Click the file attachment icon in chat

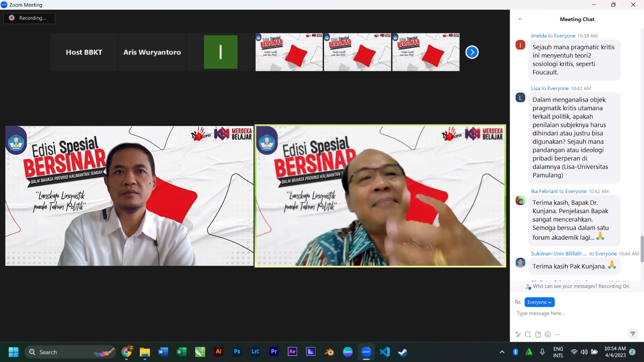click(538, 334)
